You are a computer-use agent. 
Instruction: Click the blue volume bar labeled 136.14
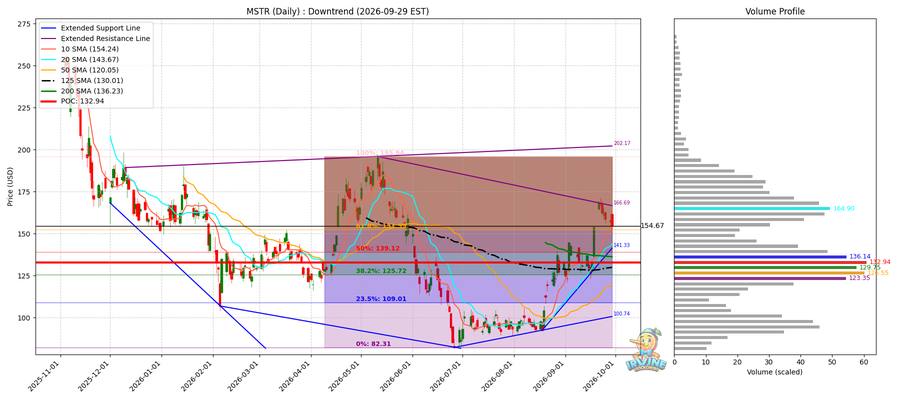click(761, 257)
